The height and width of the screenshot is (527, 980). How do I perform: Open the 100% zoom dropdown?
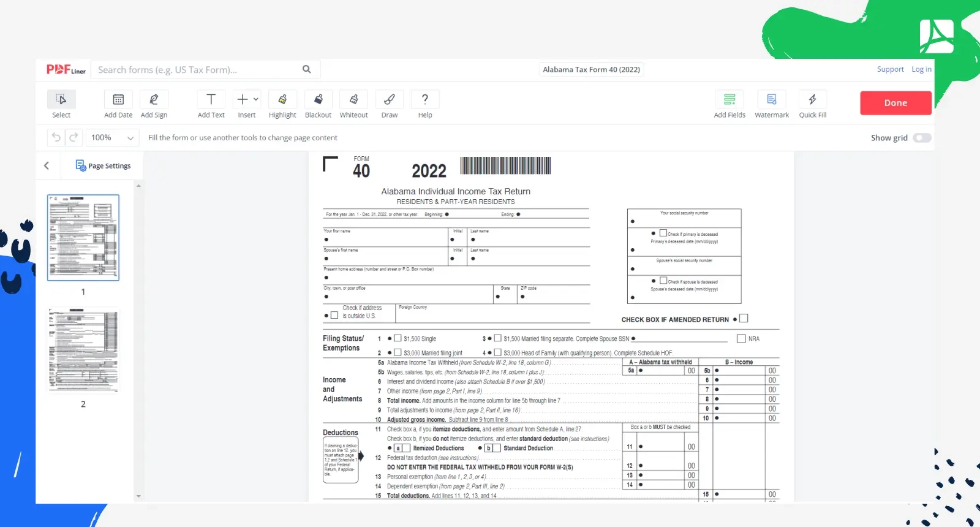point(112,138)
